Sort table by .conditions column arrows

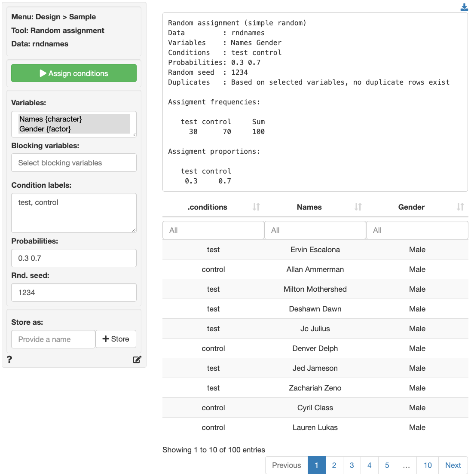point(256,207)
